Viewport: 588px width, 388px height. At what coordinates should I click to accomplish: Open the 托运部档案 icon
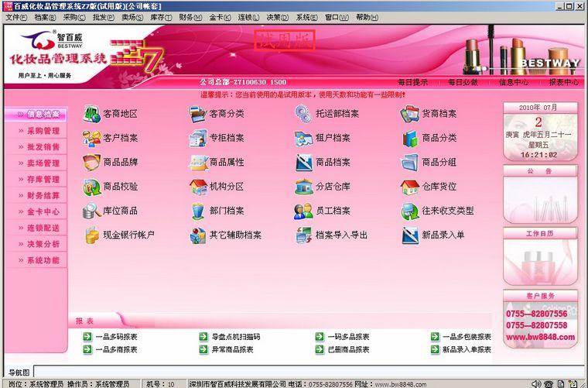pos(303,114)
